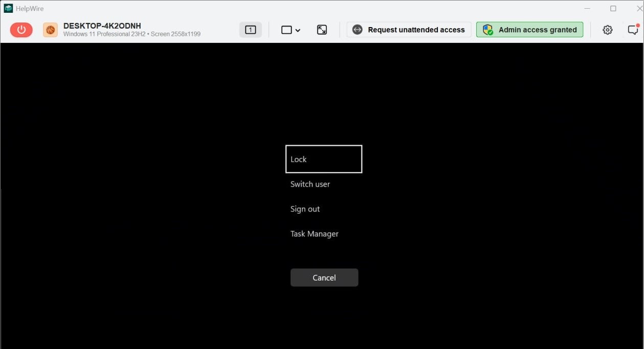Screen dimensions: 644x349
Task: Minimize the HelpWire window
Action: 587,8
